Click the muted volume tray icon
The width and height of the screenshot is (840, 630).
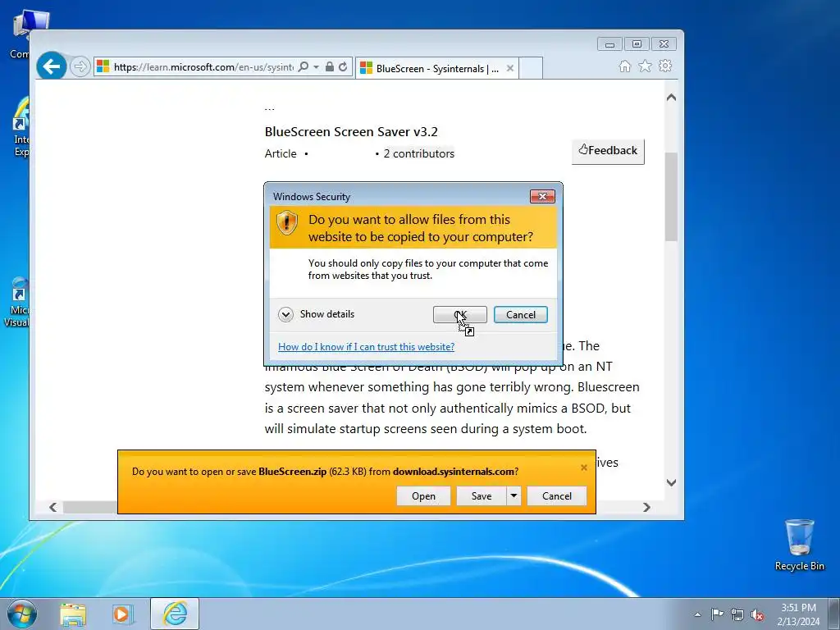click(757, 614)
